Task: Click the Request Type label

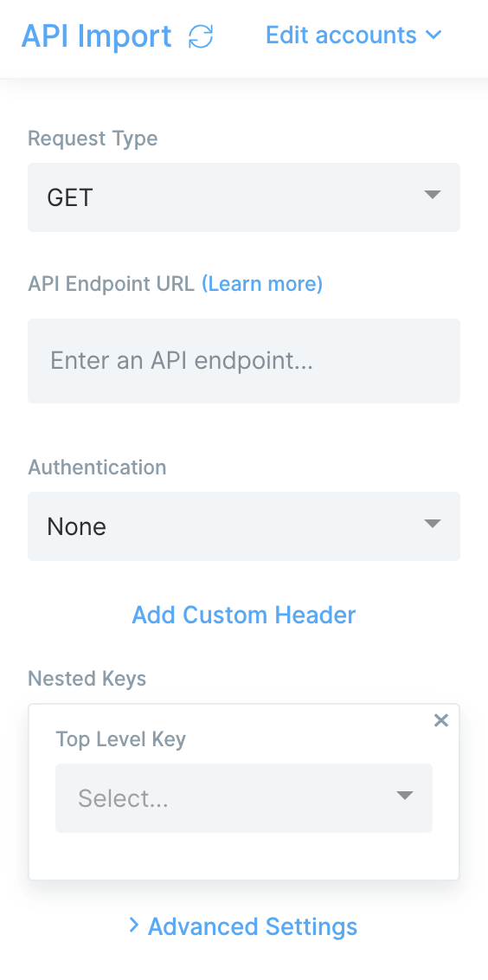Action: 93,139
